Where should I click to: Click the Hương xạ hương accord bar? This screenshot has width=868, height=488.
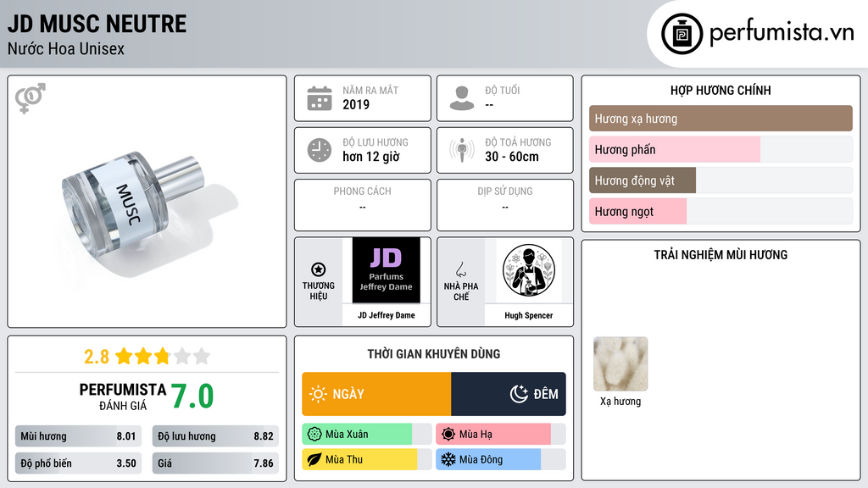click(721, 119)
